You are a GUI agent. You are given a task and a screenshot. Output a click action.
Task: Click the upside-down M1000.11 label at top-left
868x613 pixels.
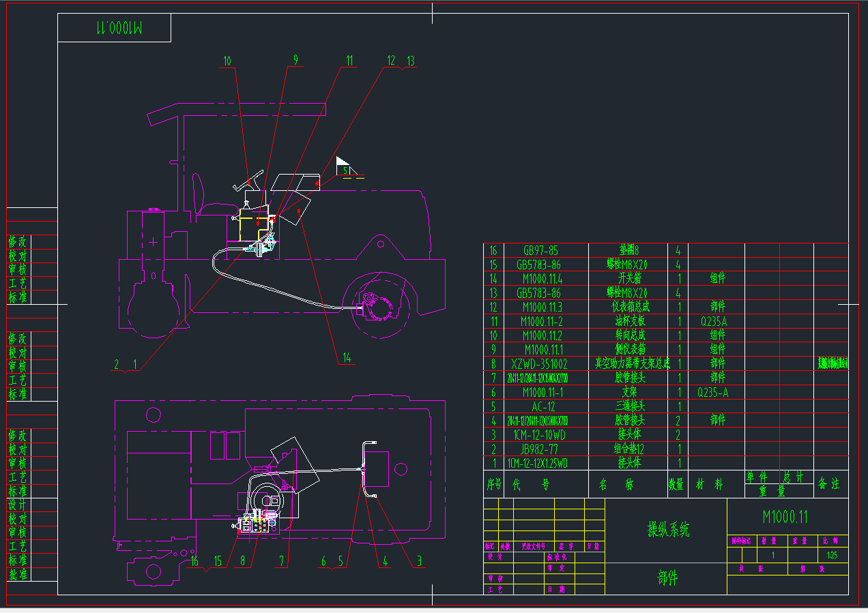pyautogui.click(x=120, y=28)
